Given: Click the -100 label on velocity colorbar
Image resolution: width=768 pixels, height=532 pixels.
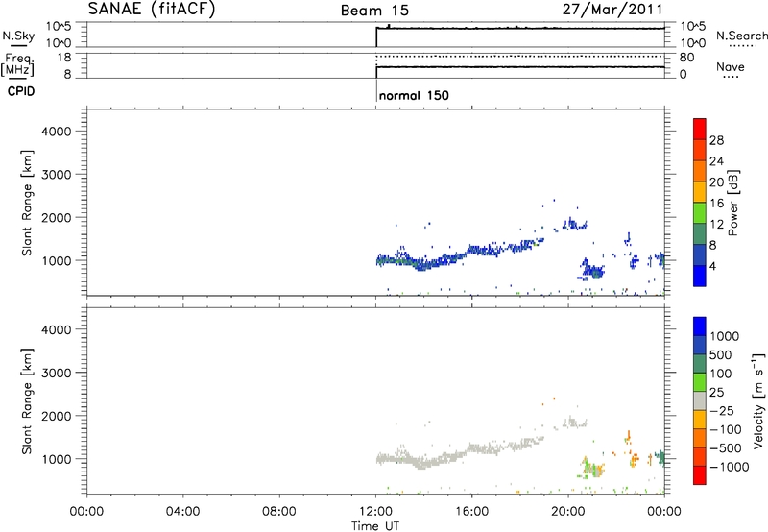Looking at the screenshot, I should [x=726, y=429].
